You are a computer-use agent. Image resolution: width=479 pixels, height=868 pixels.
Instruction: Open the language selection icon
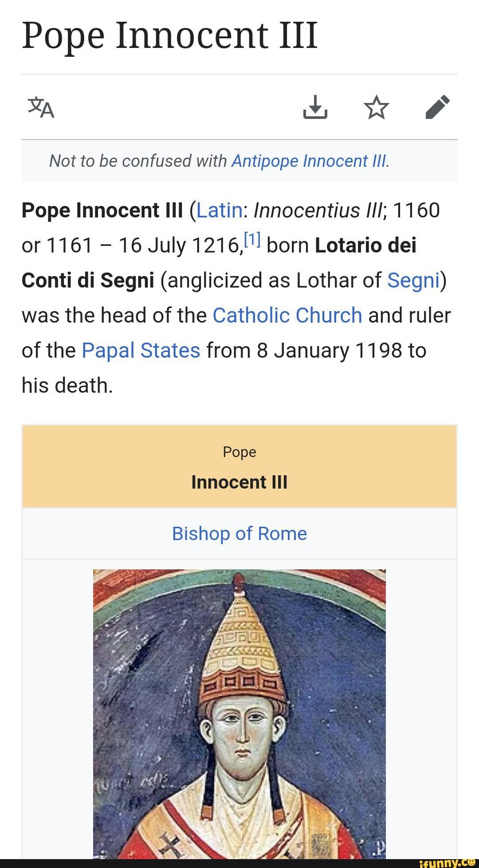point(41,107)
